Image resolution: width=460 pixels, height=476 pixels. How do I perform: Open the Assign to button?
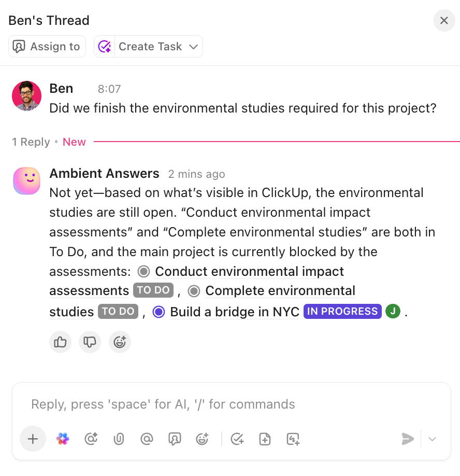click(x=47, y=46)
